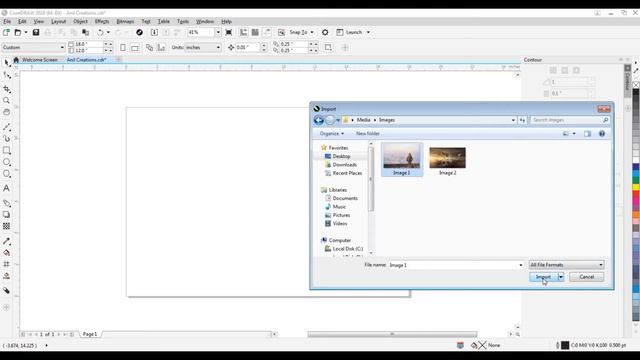Select the Interactive Fill bucket tool
Image resolution: width=640 pixels, height=360 pixels.
pyautogui.click(x=7, y=253)
